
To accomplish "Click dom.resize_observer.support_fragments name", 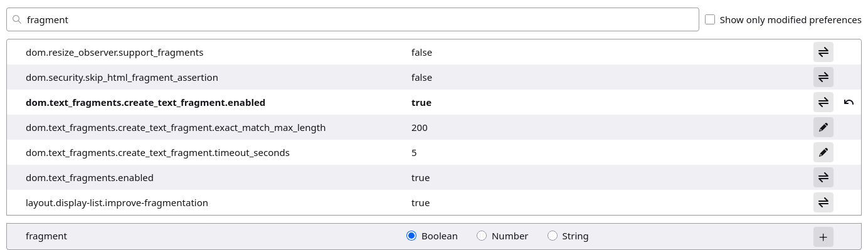I will pyautogui.click(x=114, y=53).
